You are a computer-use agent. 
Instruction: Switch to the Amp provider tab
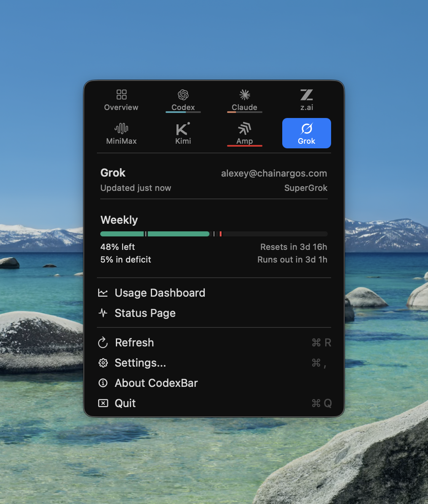[244, 133]
